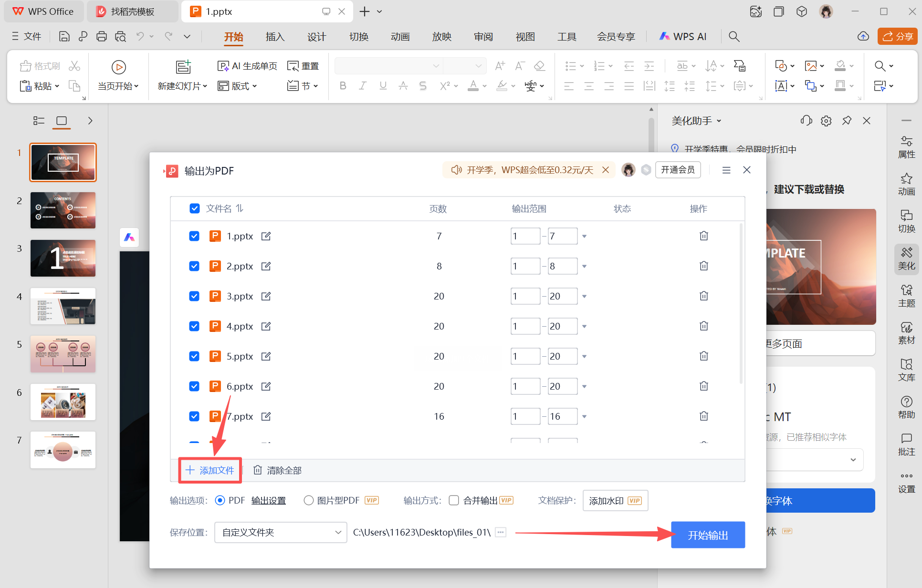Delete 3.pptx using its trash icon
The width and height of the screenshot is (922, 588).
[x=704, y=296]
